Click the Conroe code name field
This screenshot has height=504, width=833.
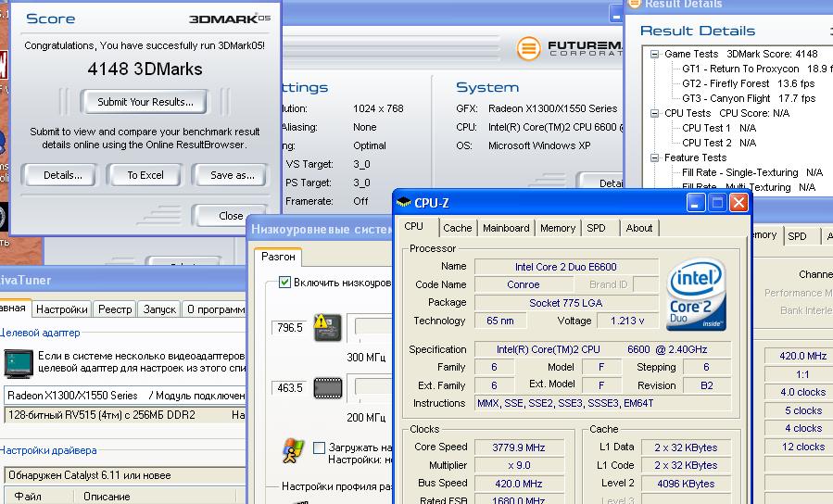[x=523, y=284]
